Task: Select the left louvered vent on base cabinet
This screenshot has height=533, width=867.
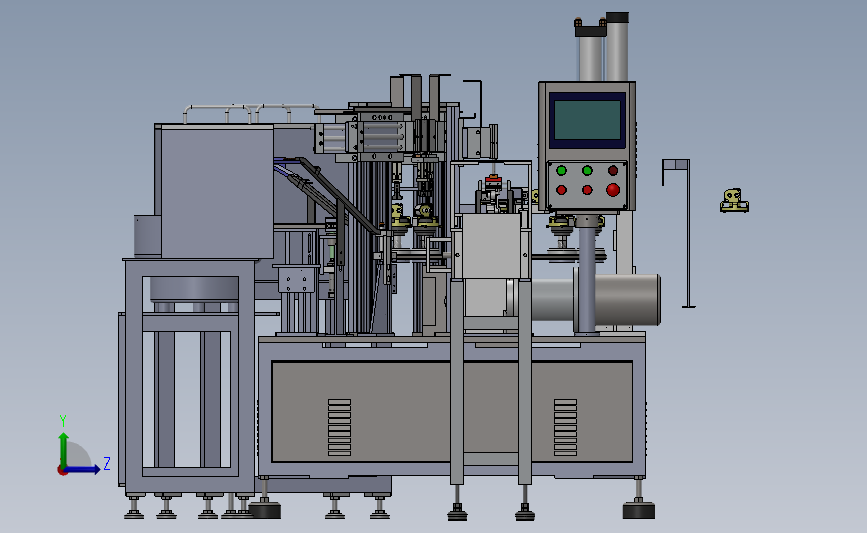Action: click(x=340, y=427)
